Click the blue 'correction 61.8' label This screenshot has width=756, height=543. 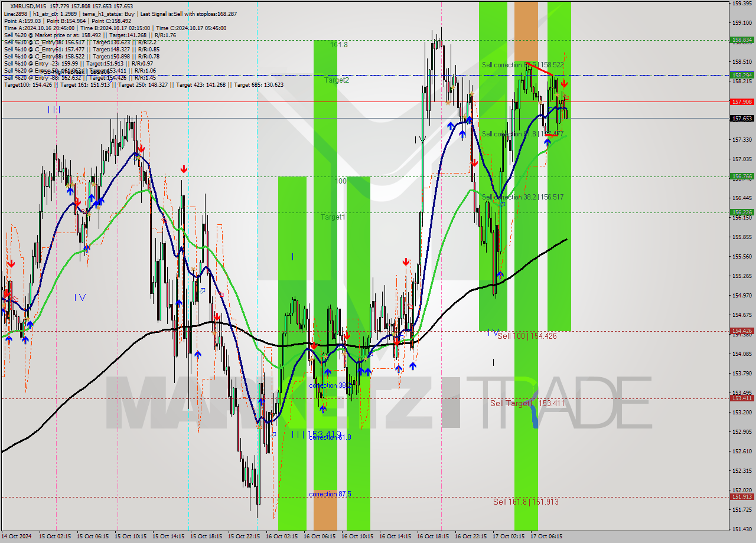tap(330, 437)
